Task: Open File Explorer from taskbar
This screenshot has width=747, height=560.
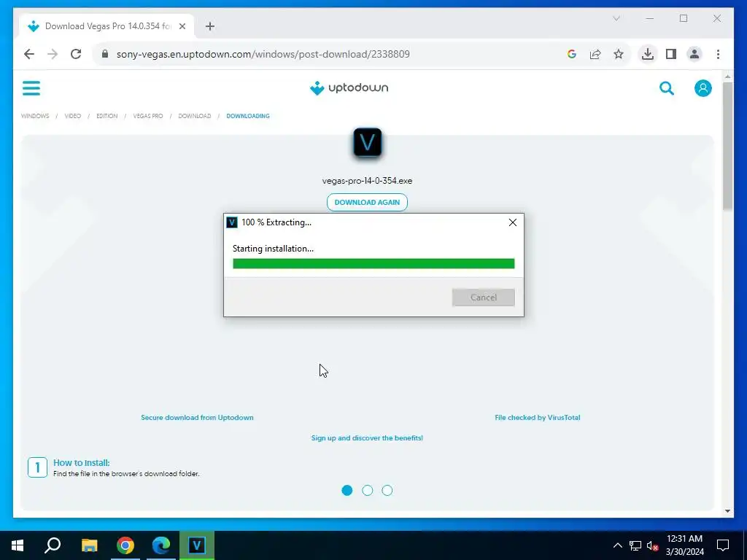Action: coord(89,545)
